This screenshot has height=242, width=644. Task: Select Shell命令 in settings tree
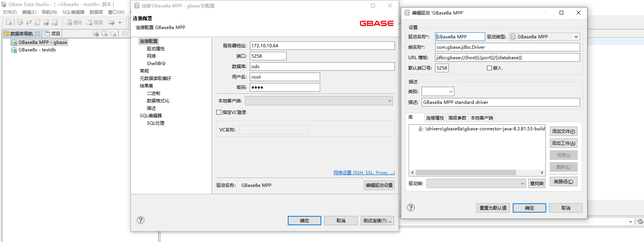pos(156,64)
